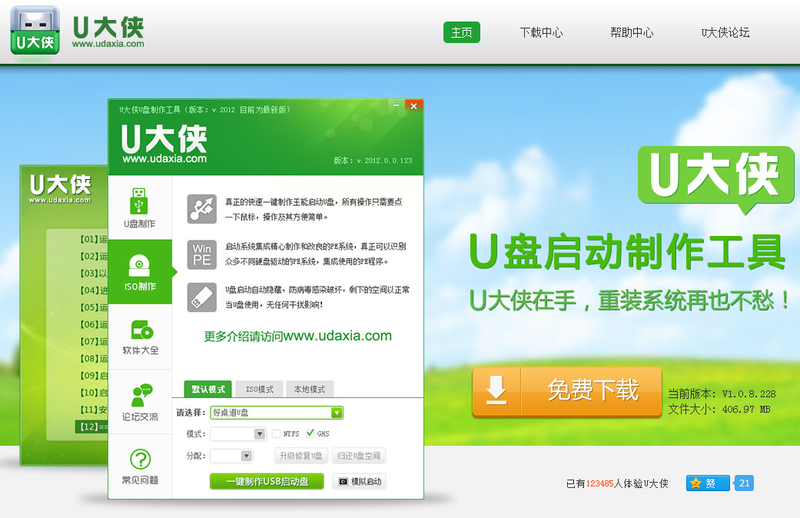Select boot menu item 【01】 in back window
Image resolution: width=800 pixels, height=518 pixels.
coord(93,239)
